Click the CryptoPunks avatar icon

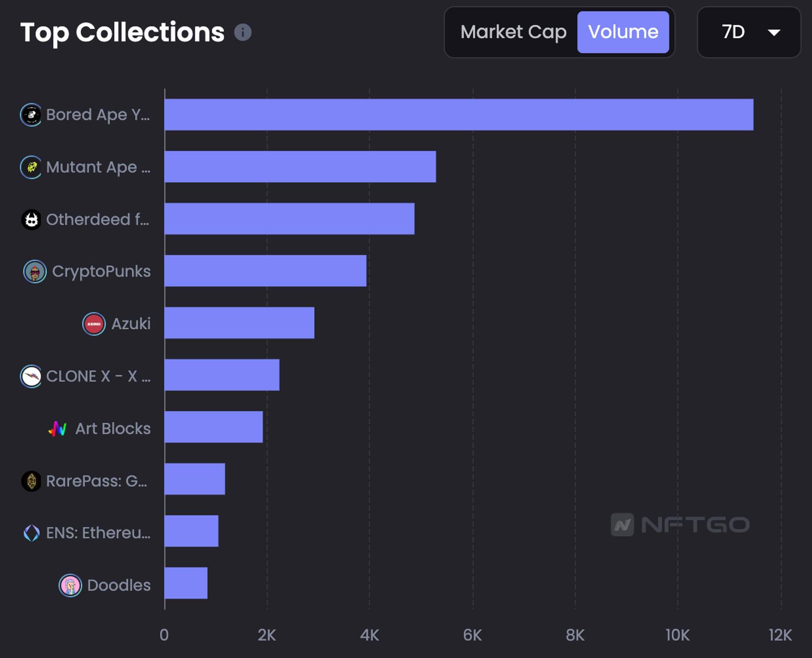click(35, 272)
